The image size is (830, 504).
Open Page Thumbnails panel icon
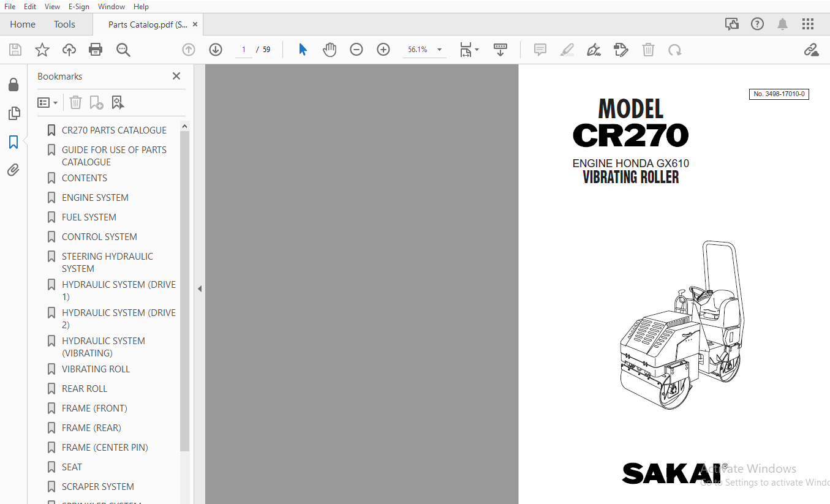pyautogui.click(x=13, y=113)
